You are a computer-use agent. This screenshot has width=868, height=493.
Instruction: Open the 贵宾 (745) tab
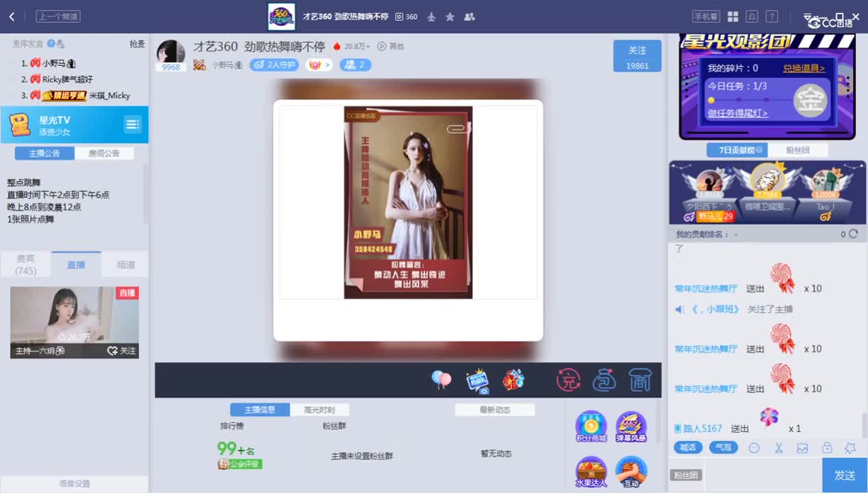tap(26, 264)
